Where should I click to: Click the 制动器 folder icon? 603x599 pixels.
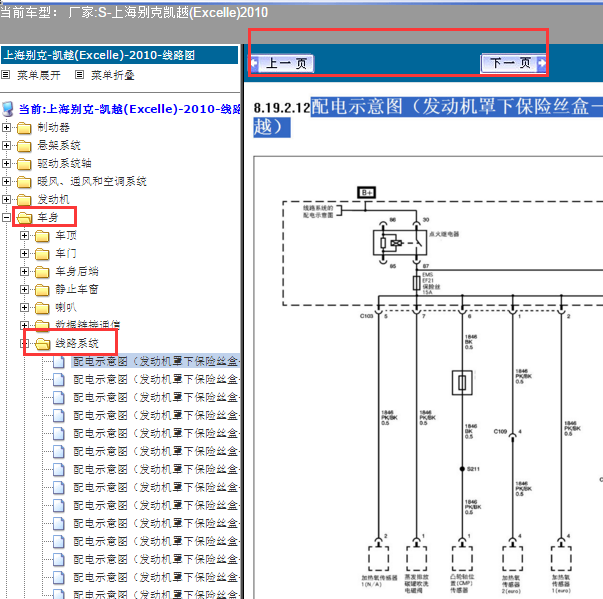(24, 127)
